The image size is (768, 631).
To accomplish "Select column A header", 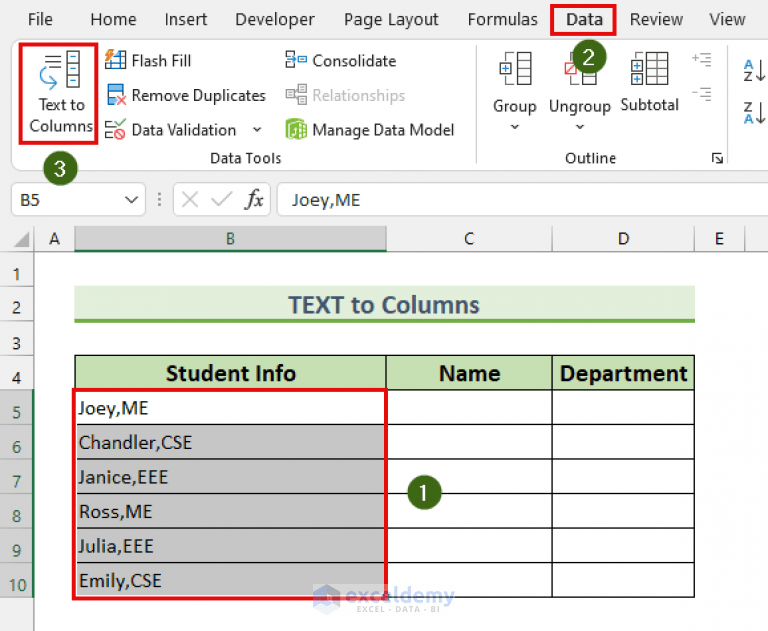I will point(54,239).
